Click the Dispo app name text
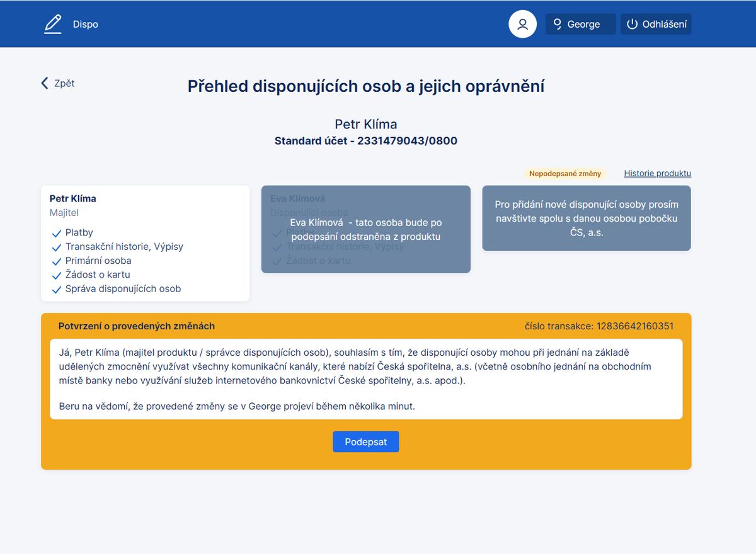 pyautogui.click(x=86, y=24)
